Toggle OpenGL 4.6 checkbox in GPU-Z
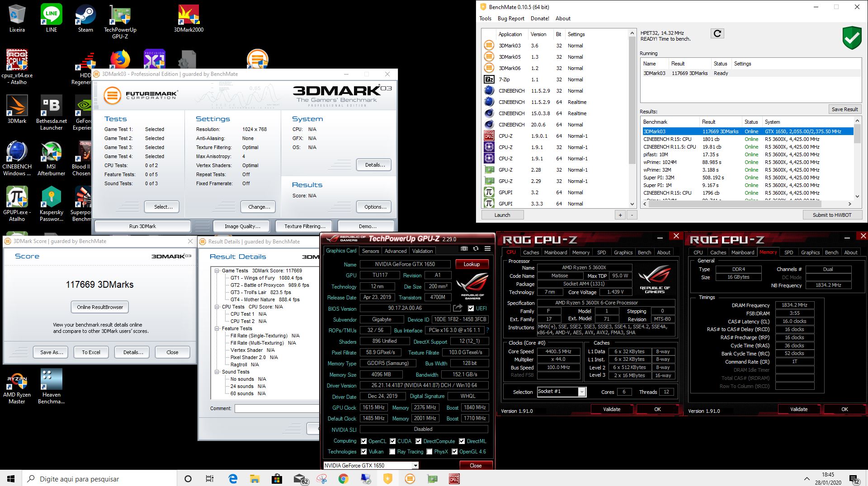868x486 pixels. 454,452
